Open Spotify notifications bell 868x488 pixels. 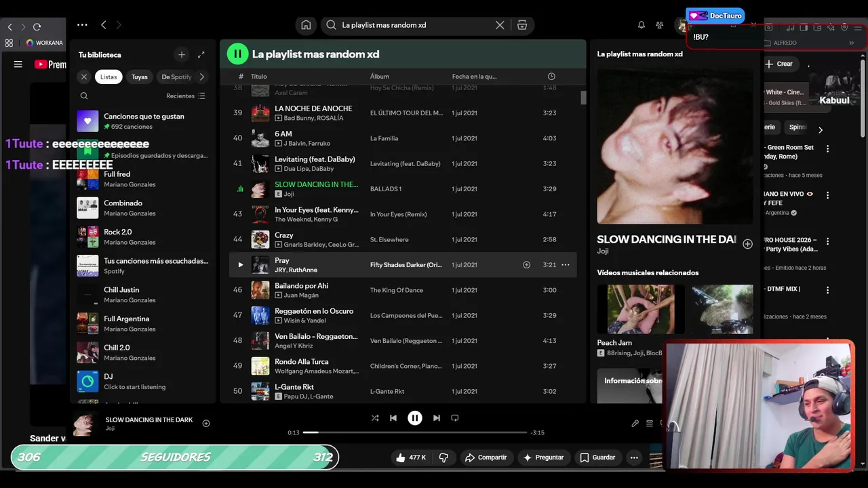point(642,25)
